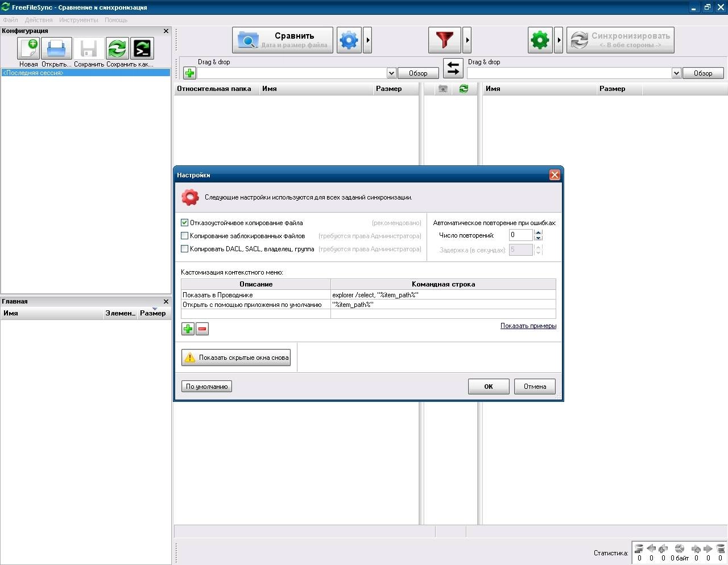Open the Показать примеры link

click(528, 326)
